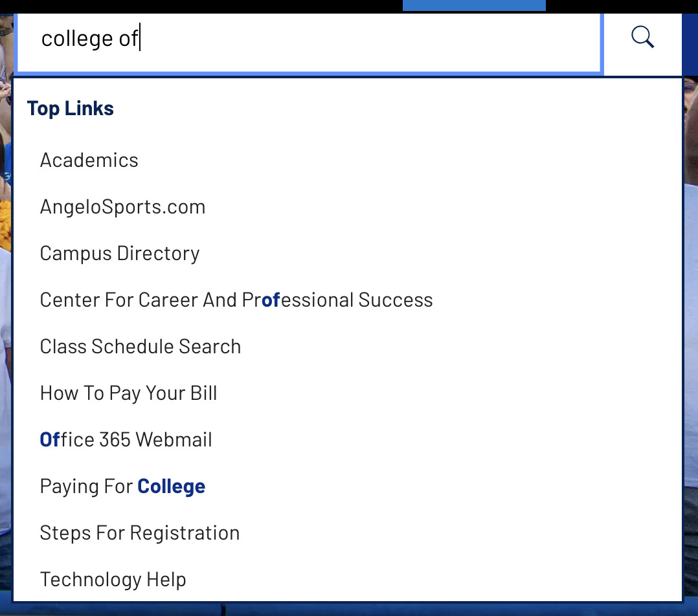The width and height of the screenshot is (698, 616).
Task: Select Paying For College suggestion
Action: pos(122,486)
